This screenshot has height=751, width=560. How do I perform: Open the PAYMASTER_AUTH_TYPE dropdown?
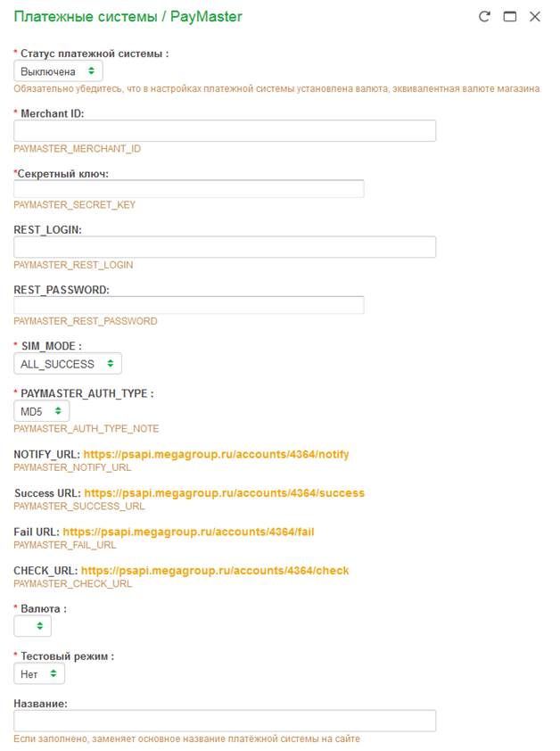coord(41,411)
